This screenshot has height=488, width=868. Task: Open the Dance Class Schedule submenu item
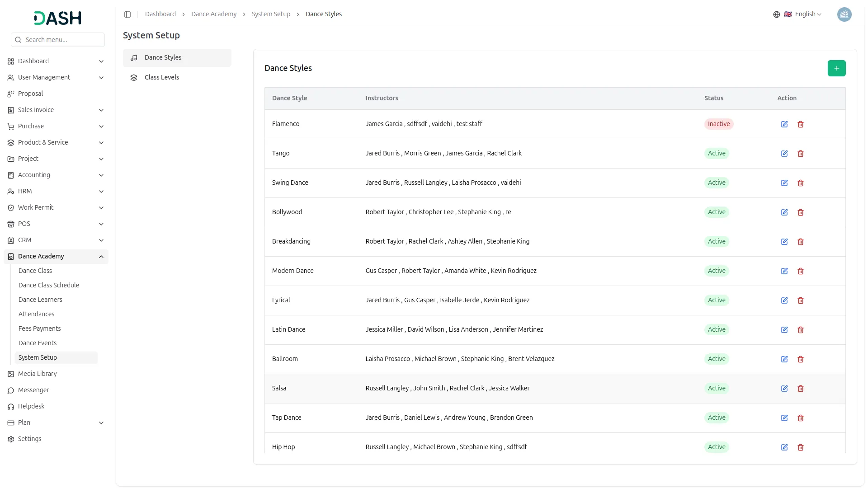coord(49,285)
